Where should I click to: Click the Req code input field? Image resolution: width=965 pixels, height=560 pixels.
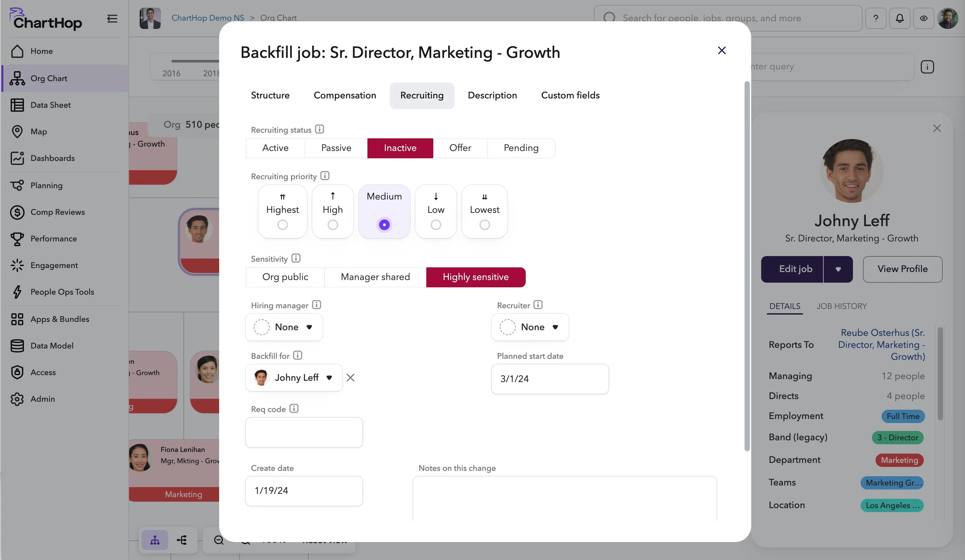(304, 432)
